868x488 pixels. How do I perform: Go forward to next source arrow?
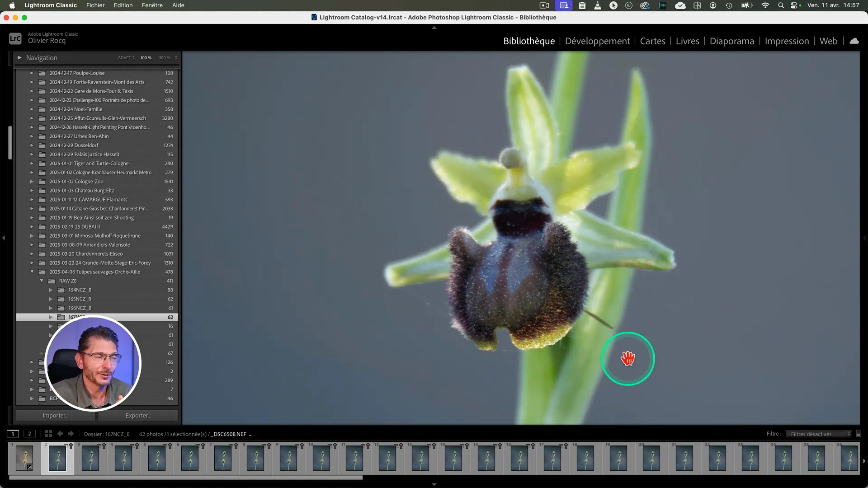point(71,434)
